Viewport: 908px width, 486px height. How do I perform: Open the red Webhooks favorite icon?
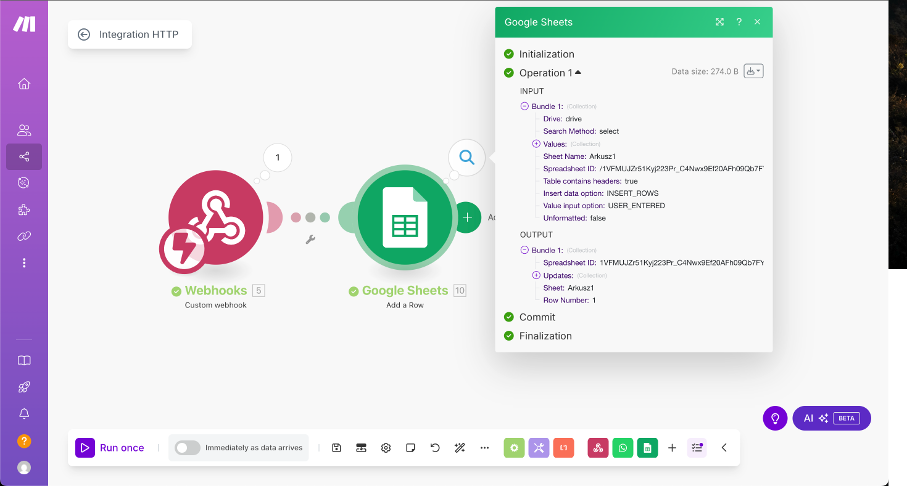(598, 448)
